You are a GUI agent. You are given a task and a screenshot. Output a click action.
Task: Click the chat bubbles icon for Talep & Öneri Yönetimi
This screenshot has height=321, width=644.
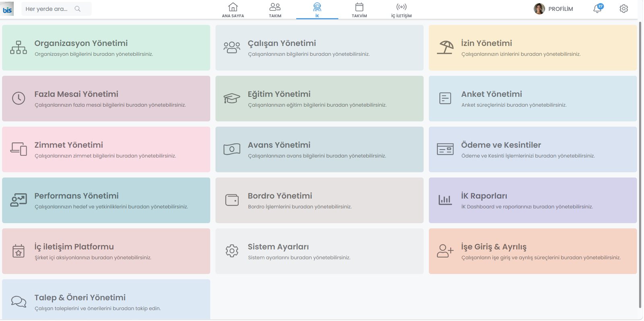click(19, 302)
